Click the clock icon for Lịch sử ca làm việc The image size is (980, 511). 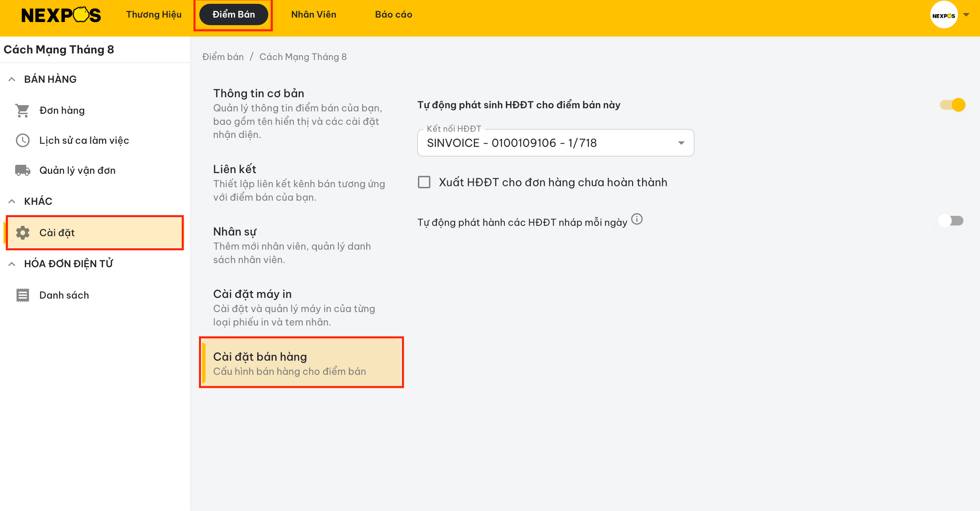pos(22,140)
